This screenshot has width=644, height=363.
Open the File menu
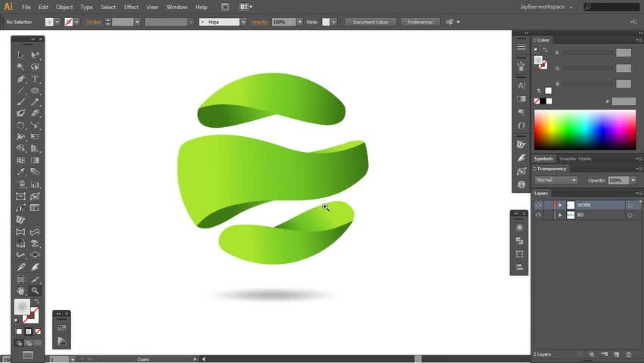pos(26,7)
